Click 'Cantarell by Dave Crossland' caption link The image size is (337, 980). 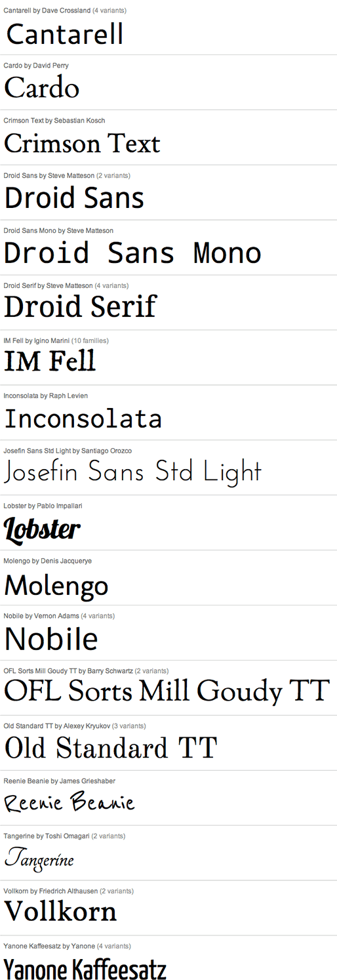coord(47,10)
